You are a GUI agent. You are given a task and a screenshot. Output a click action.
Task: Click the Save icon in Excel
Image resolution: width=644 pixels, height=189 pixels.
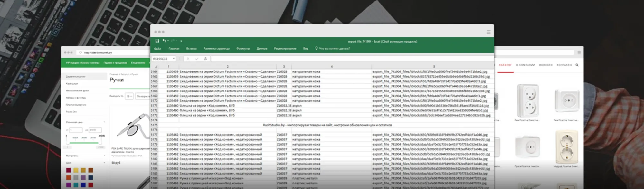[157, 41]
